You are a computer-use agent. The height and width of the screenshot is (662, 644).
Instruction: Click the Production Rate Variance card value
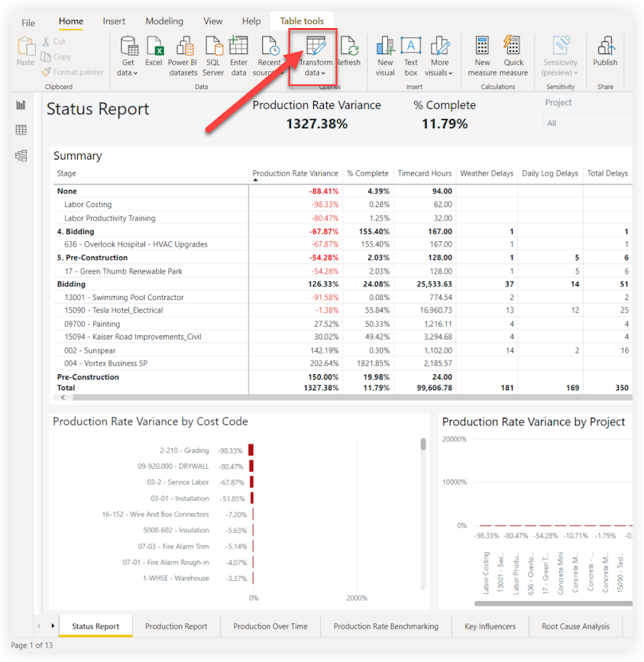pos(317,124)
